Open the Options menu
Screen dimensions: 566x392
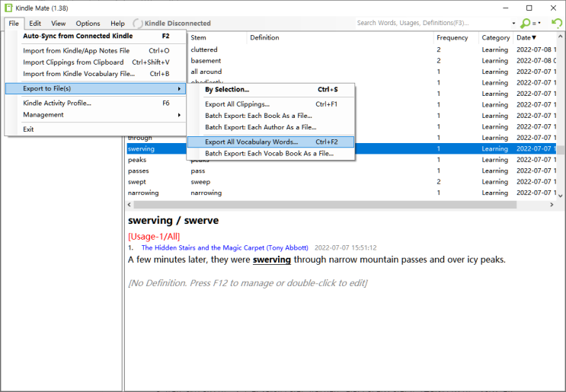tap(88, 24)
